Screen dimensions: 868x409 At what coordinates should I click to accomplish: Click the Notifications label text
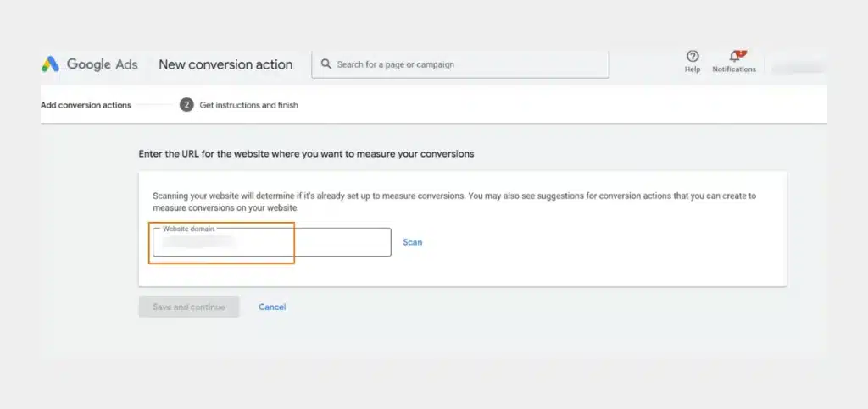(x=734, y=69)
